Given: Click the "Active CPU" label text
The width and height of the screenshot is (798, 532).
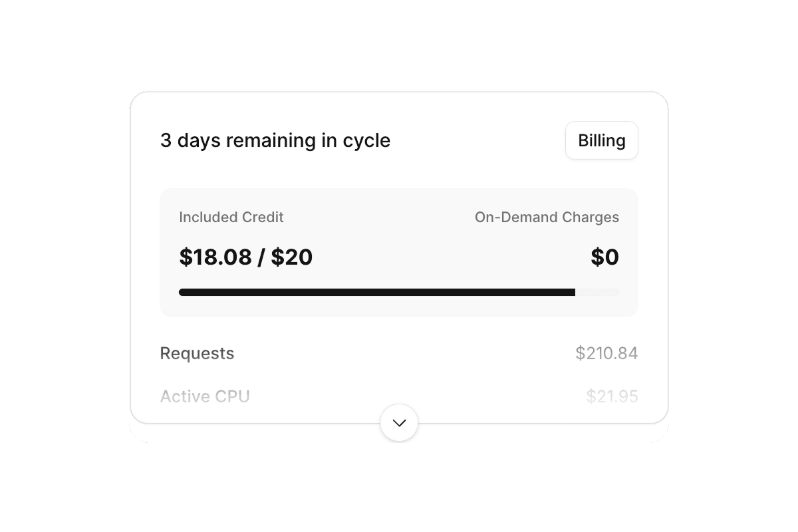Looking at the screenshot, I should click(205, 396).
